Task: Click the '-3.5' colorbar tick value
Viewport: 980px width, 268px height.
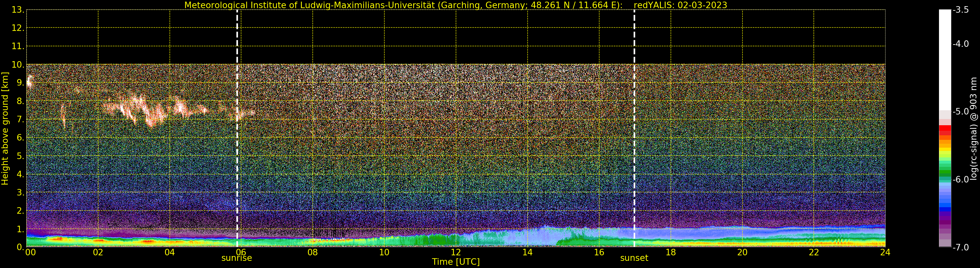Action: pyautogui.click(x=960, y=10)
